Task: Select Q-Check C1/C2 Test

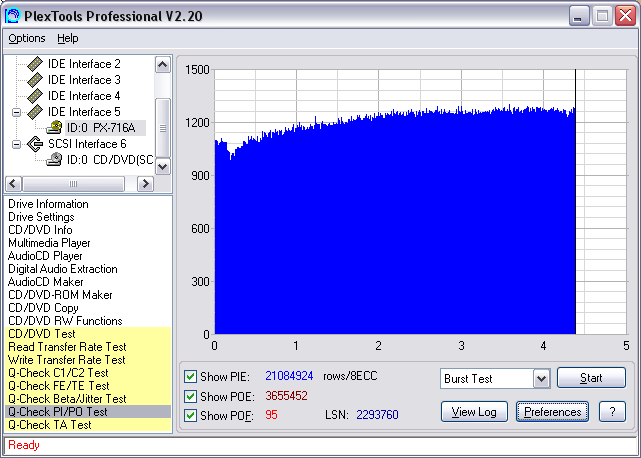Action: click(x=88, y=373)
